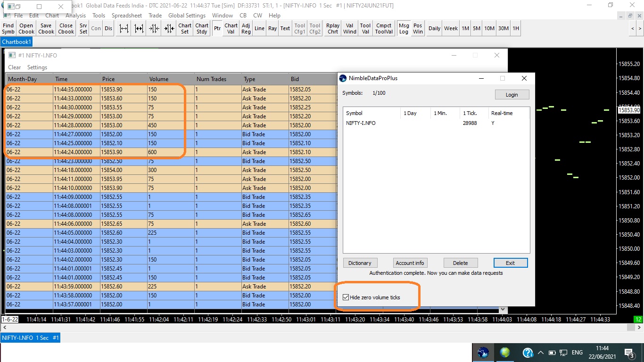Expand system tray hidden icons chevron
This screenshot has height=362, width=644.
pos(540,352)
